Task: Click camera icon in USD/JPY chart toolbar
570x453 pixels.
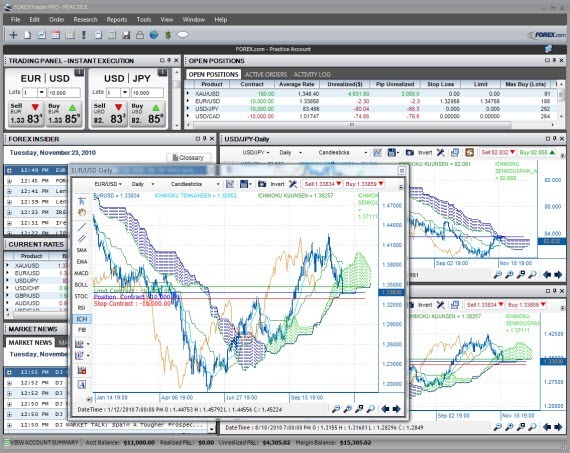Action: click(410, 152)
